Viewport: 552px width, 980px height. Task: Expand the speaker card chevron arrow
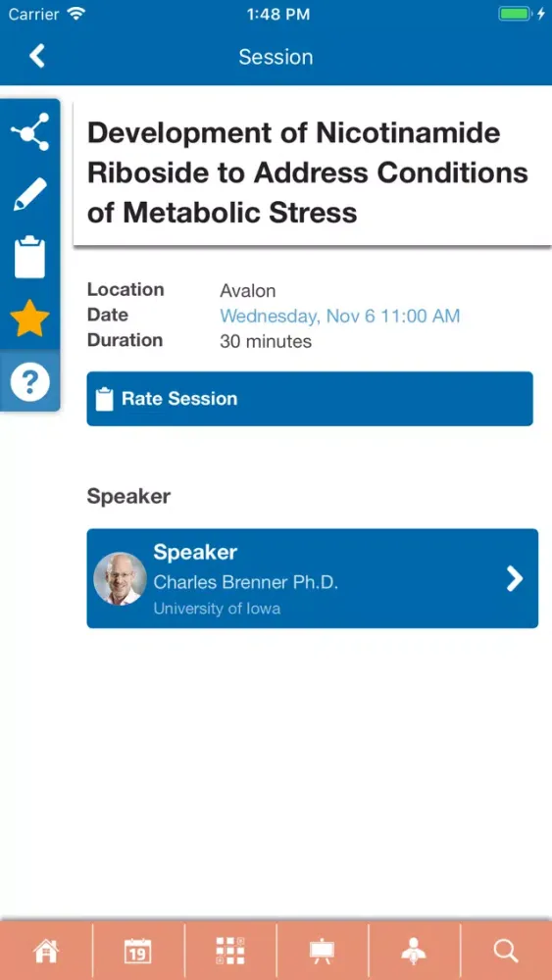(515, 579)
